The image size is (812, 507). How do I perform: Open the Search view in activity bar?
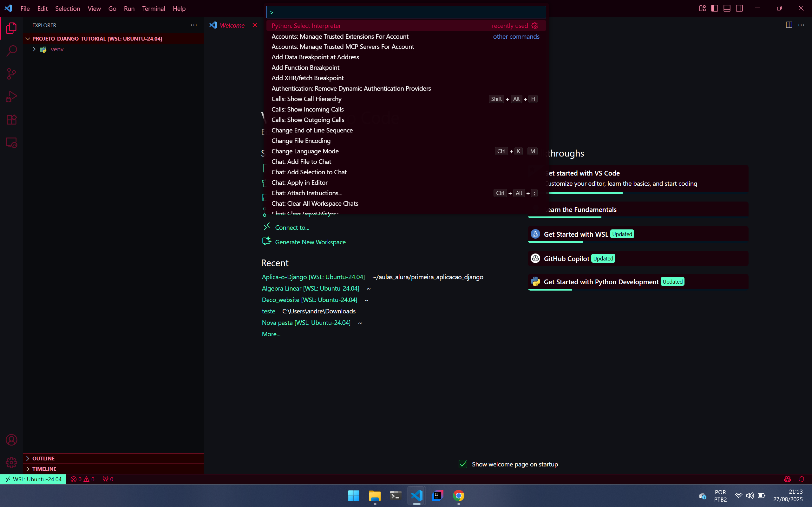pyautogui.click(x=11, y=51)
